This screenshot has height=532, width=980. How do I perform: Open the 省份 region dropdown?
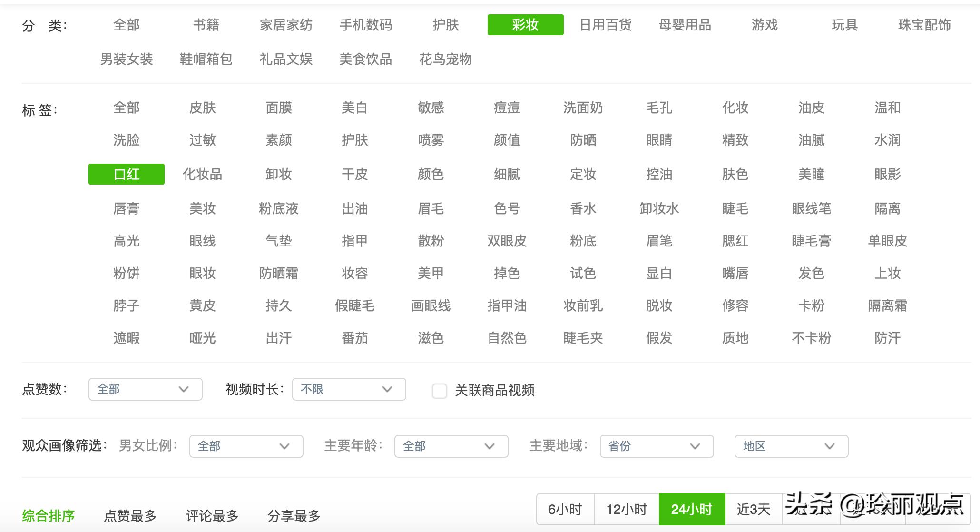[657, 446]
